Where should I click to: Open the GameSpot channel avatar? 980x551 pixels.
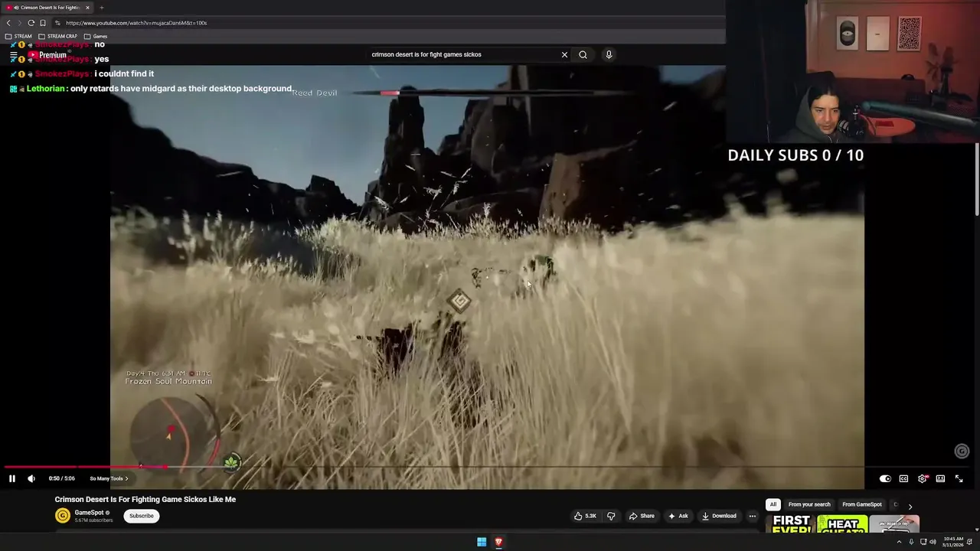pos(63,516)
